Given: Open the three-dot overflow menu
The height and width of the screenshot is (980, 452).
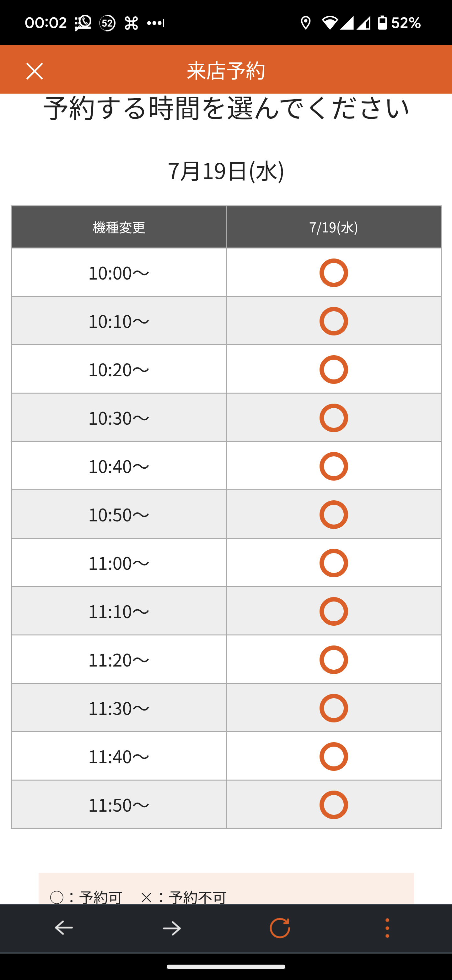Looking at the screenshot, I should (387, 928).
